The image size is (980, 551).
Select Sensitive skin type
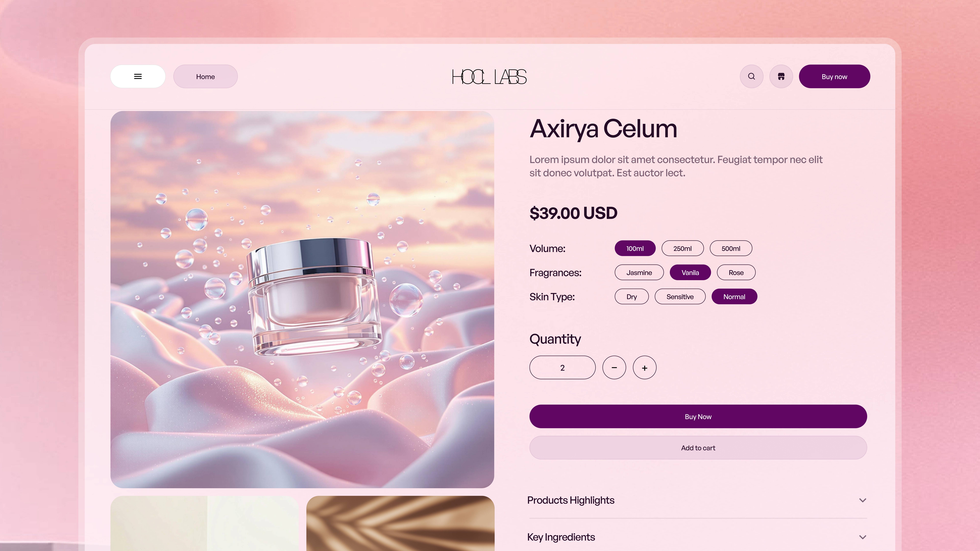[680, 297]
